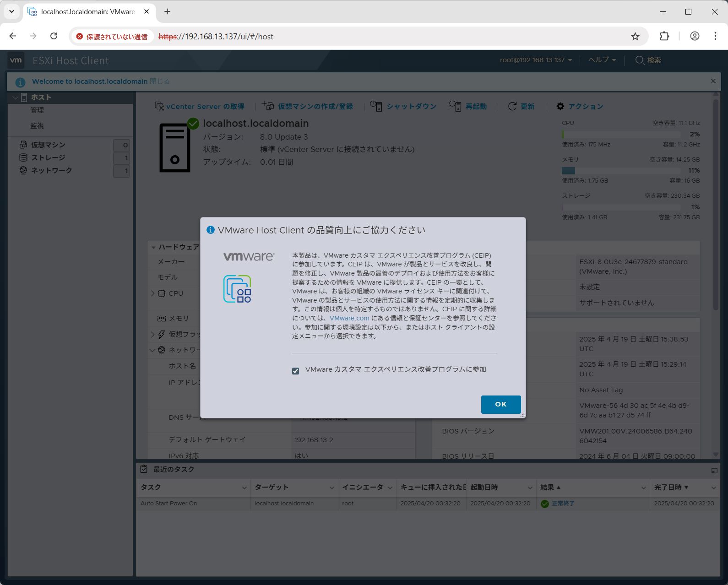Go back in browser
Viewport: 728px width, 585px height.
pyautogui.click(x=13, y=36)
